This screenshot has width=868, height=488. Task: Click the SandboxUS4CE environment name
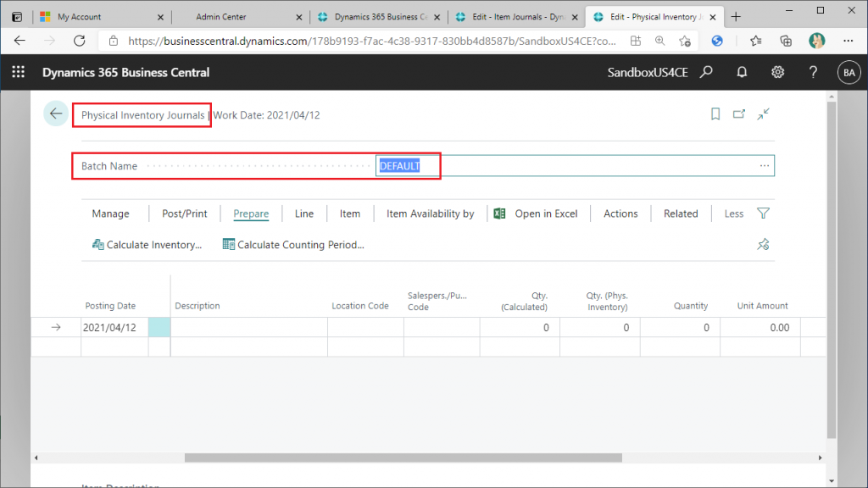coord(648,73)
